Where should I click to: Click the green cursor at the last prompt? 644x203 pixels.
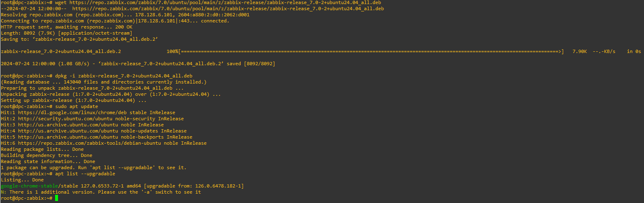point(57,198)
